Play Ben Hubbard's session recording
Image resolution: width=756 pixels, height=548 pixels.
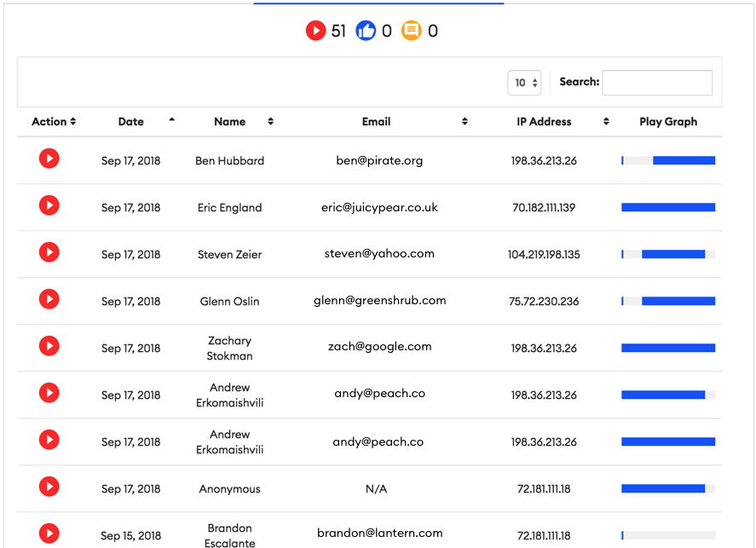tap(49, 159)
